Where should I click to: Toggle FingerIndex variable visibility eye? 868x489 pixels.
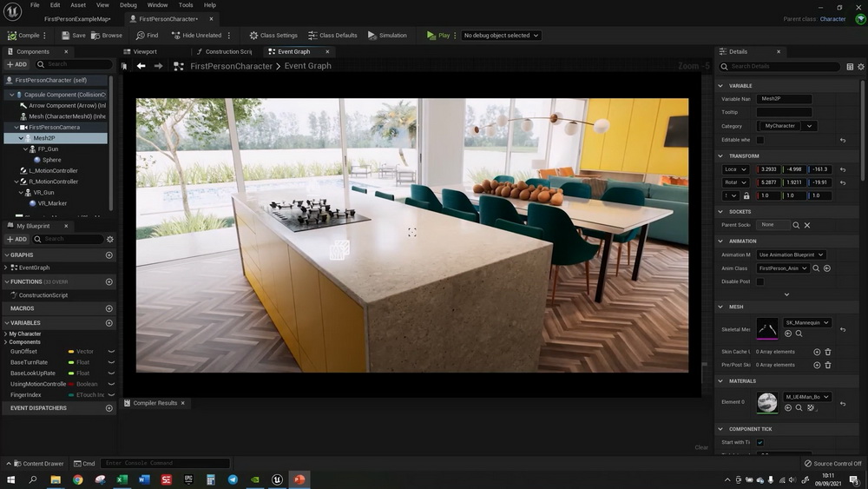[x=111, y=395]
